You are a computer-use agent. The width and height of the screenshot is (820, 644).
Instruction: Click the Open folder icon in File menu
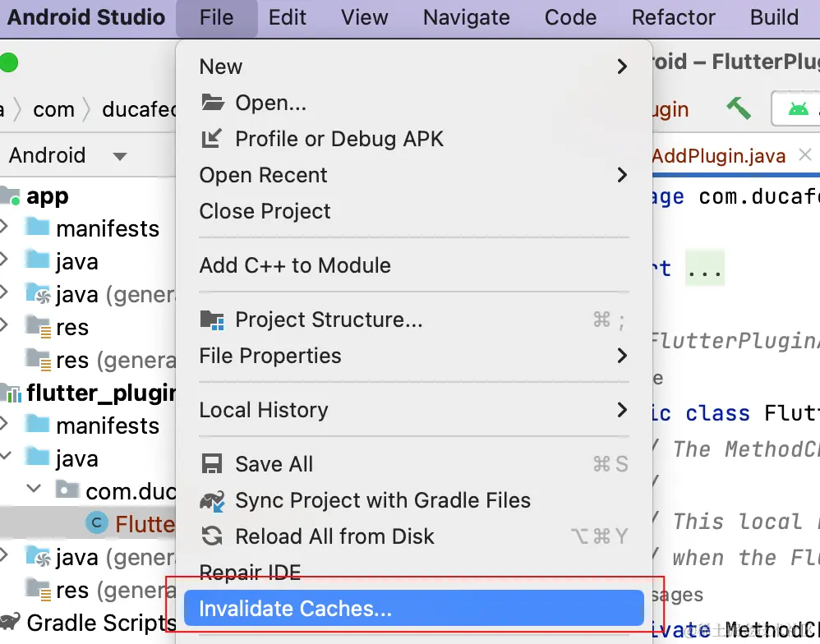click(x=213, y=103)
